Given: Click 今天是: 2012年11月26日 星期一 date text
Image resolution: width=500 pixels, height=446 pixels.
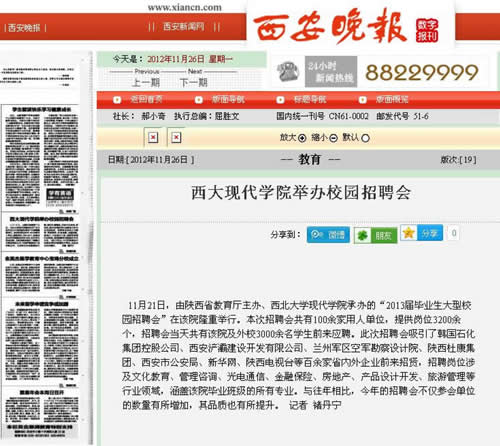Looking at the screenshot, I should click(173, 59).
